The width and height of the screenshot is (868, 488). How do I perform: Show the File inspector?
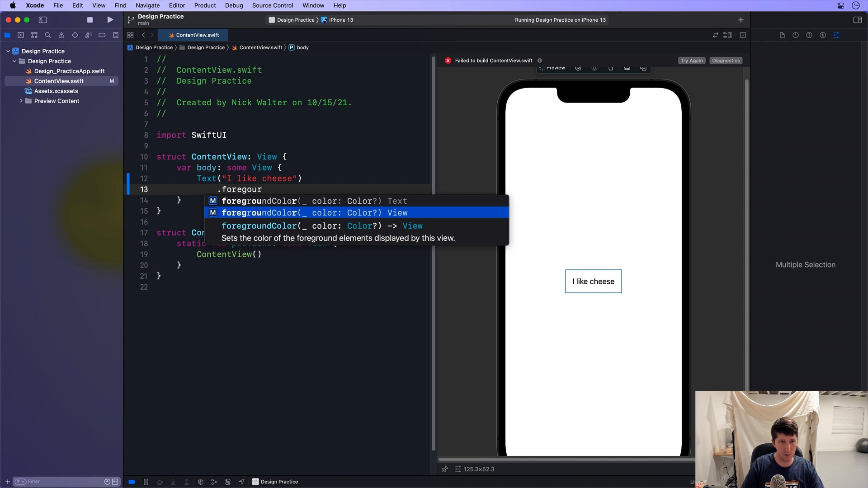[x=782, y=35]
